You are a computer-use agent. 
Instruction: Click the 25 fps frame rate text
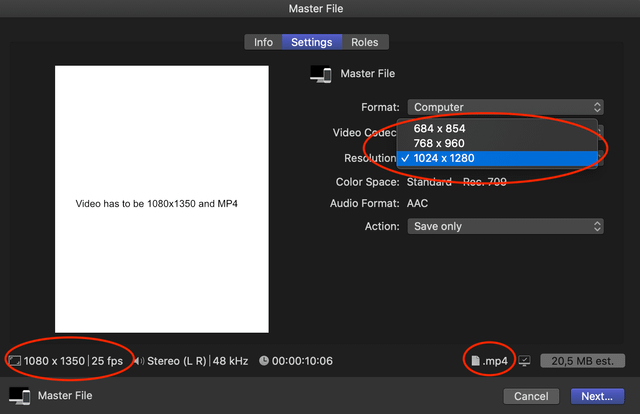point(107,361)
